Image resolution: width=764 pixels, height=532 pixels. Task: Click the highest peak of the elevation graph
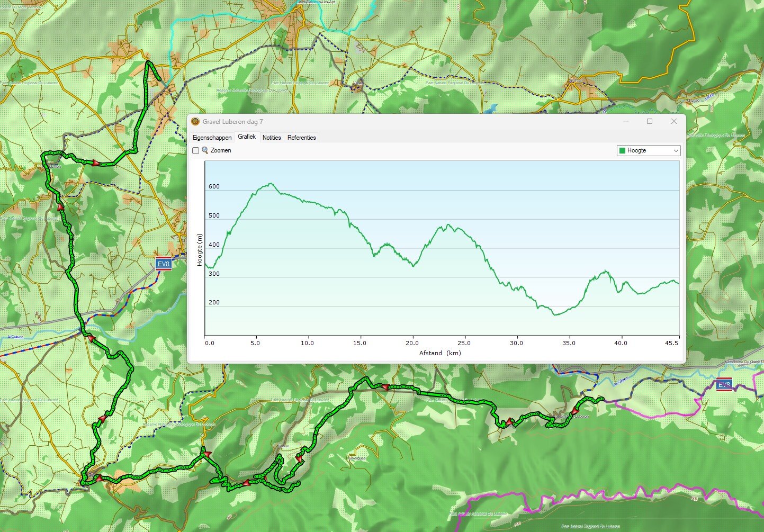pos(271,184)
